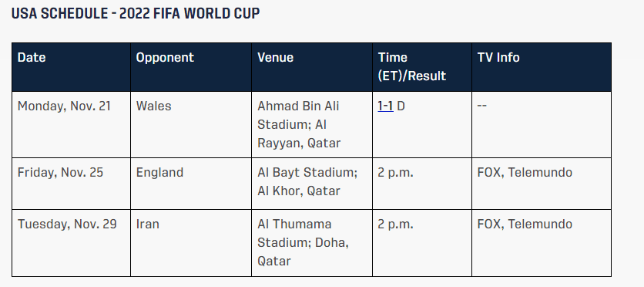This screenshot has width=644, height=287.
Task: Select the TV Info column header
Action: 542,67
